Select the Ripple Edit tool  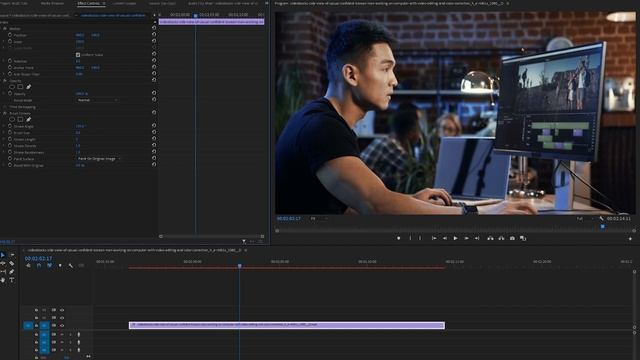(3, 264)
